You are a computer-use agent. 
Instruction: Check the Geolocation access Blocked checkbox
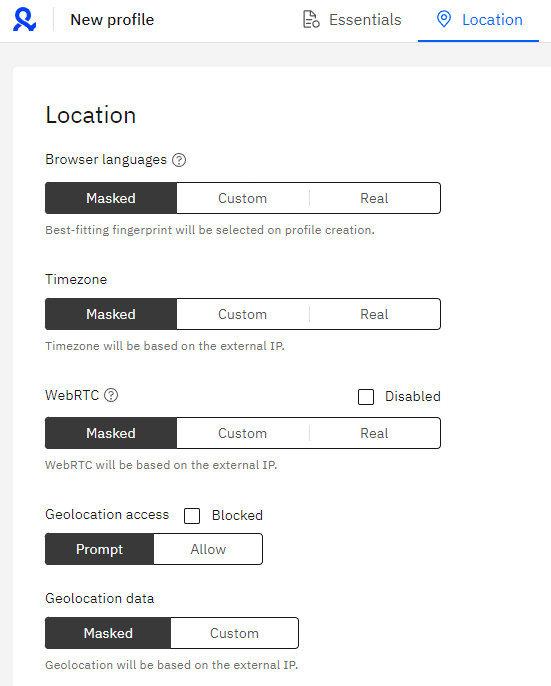click(x=192, y=516)
